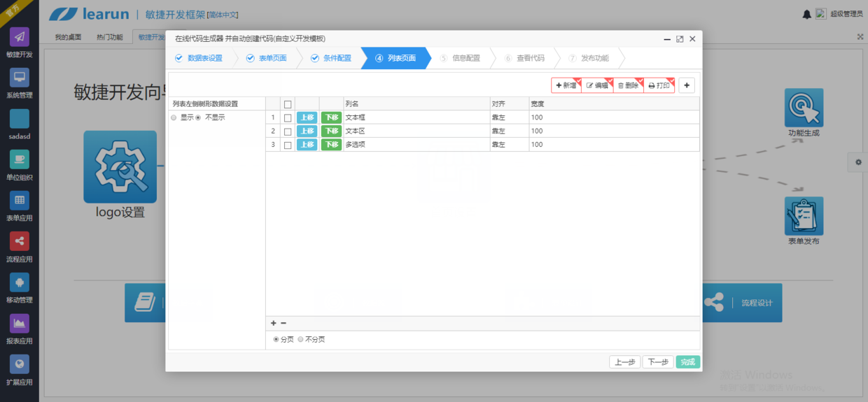Open 流程应用 sidebar icon
The image size is (868, 402).
[20, 241]
